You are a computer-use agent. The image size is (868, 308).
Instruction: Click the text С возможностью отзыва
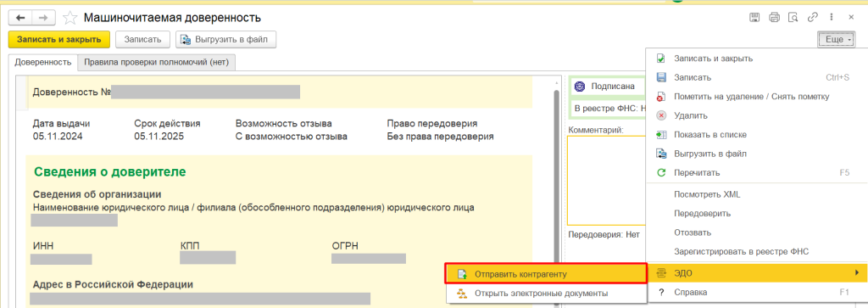(x=292, y=137)
